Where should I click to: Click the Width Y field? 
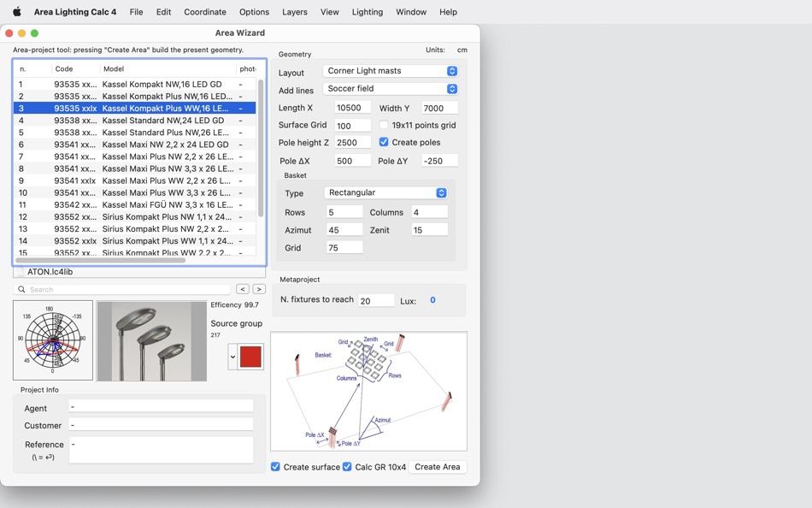click(x=439, y=108)
